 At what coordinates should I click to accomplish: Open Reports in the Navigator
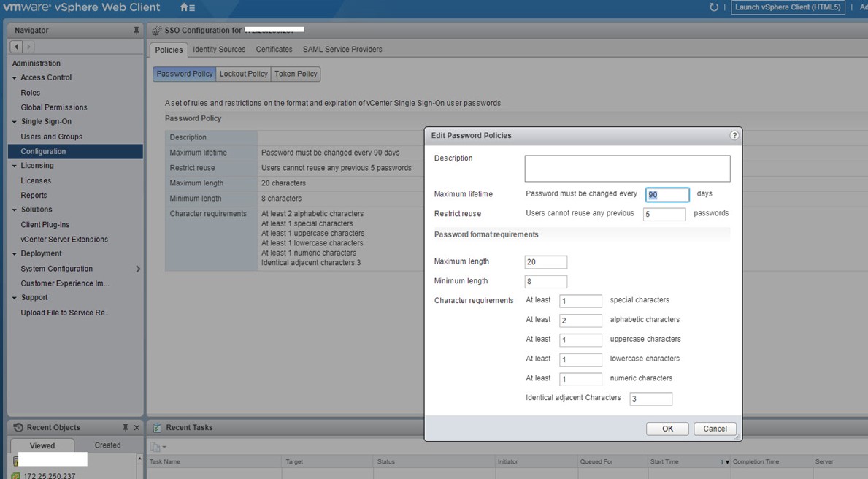click(x=34, y=196)
